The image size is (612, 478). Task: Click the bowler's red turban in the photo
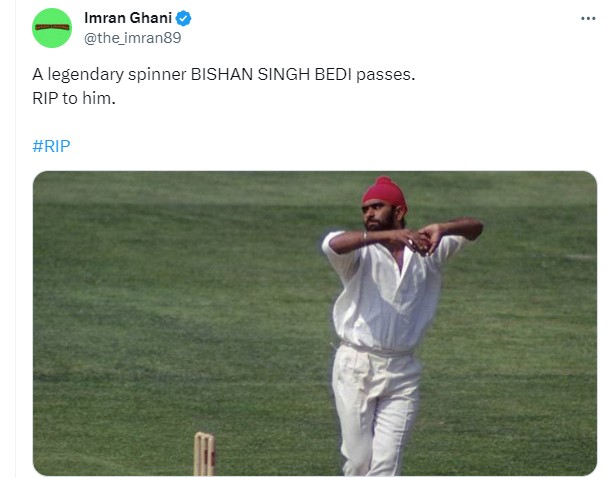pos(384,194)
